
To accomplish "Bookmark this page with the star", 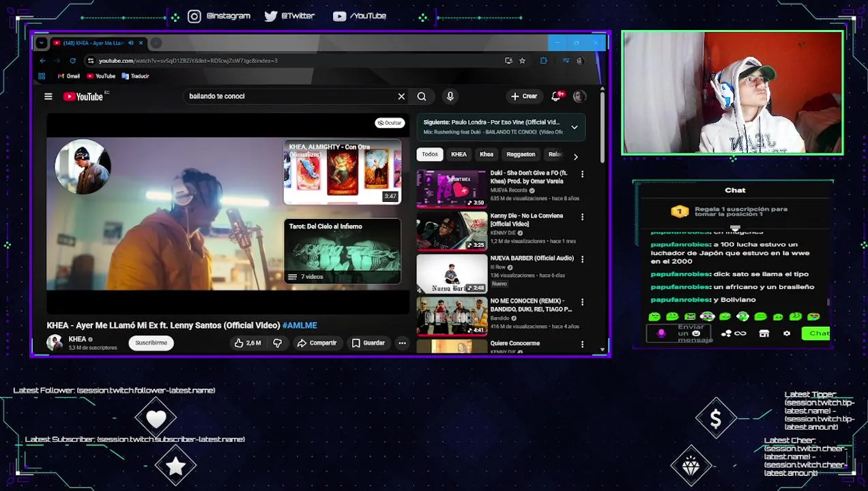I will coord(522,61).
